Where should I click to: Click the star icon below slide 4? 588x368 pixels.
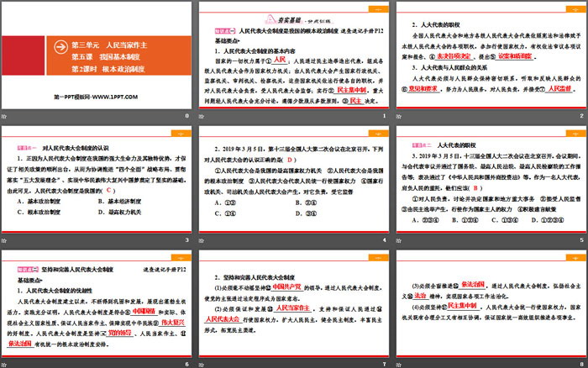[202, 240]
